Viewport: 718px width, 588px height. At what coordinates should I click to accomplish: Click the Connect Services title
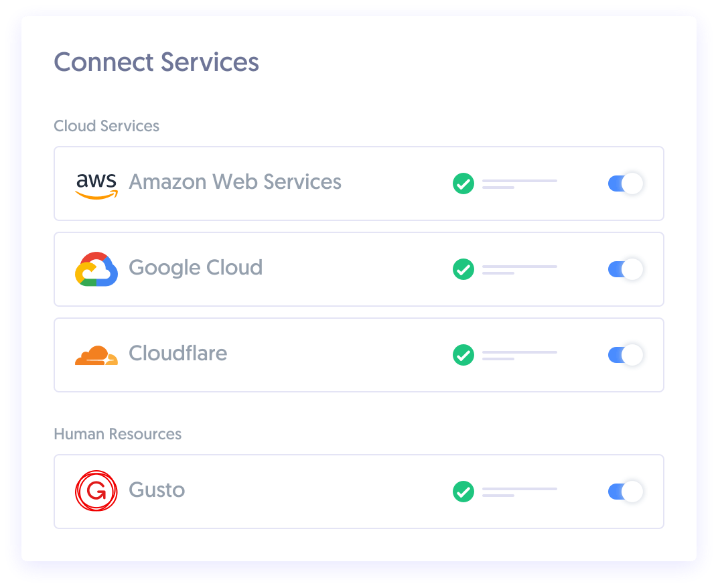(156, 62)
